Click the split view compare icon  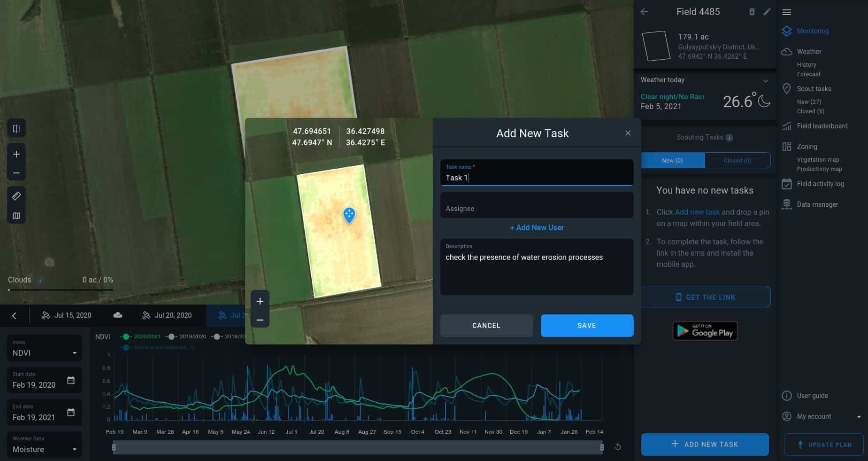click(x=16, y=128)
